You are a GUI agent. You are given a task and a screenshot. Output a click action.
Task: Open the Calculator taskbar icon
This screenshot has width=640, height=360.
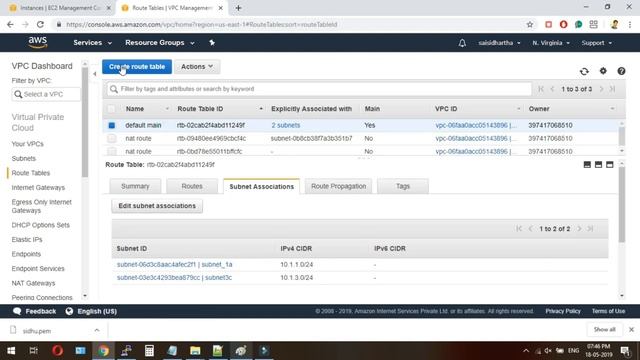pos(149,351)
